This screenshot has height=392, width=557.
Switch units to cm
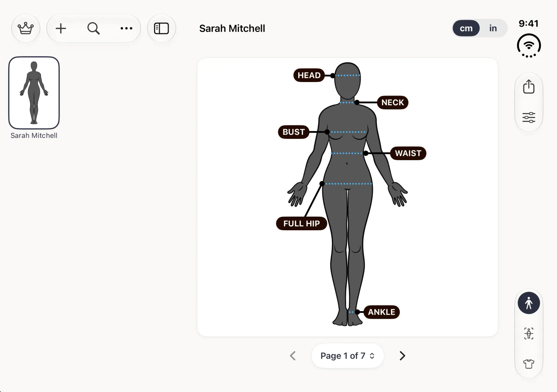[x=466, y=28]
